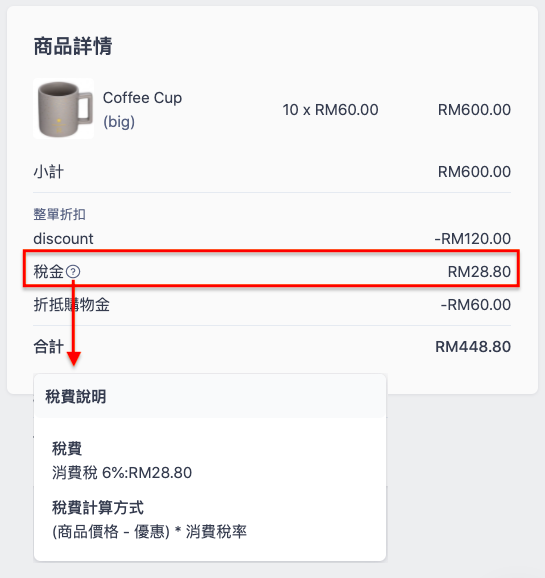Select the -RM120.00 discount amount
545x578 pixels.
pos(473,239)
